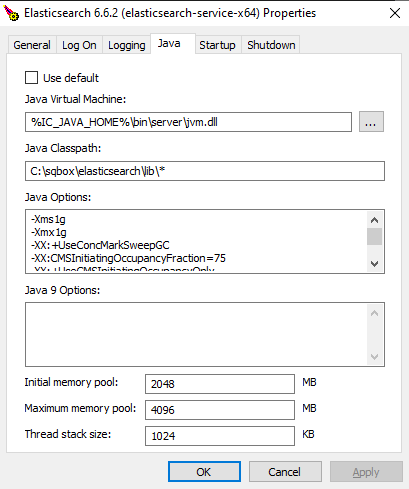Viewport: 409px width, 489px height.
Task: Open the Log On tab
Action: point(79,45)
